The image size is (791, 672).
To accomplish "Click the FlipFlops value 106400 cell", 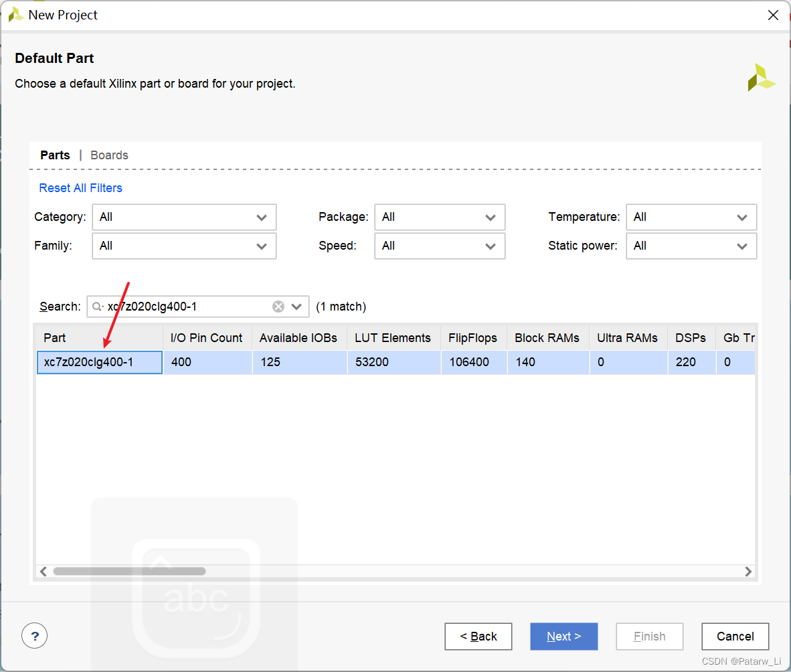I will point(474,362).
